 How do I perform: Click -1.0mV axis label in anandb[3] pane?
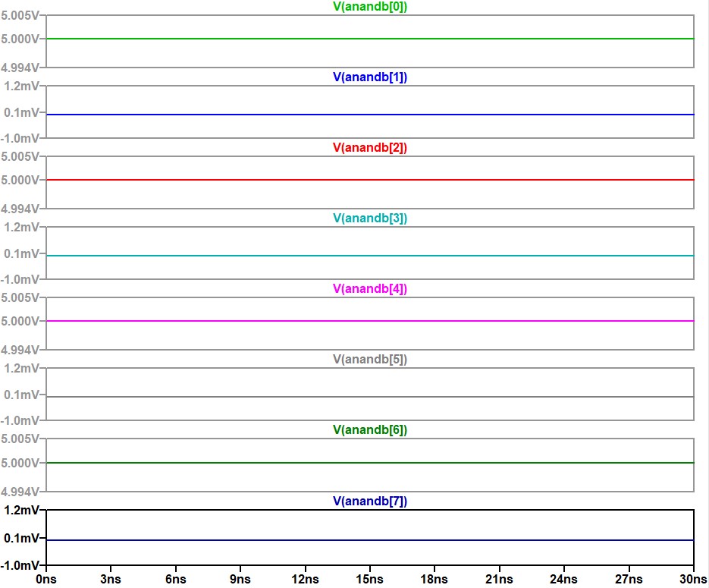(x=20, y=279)
